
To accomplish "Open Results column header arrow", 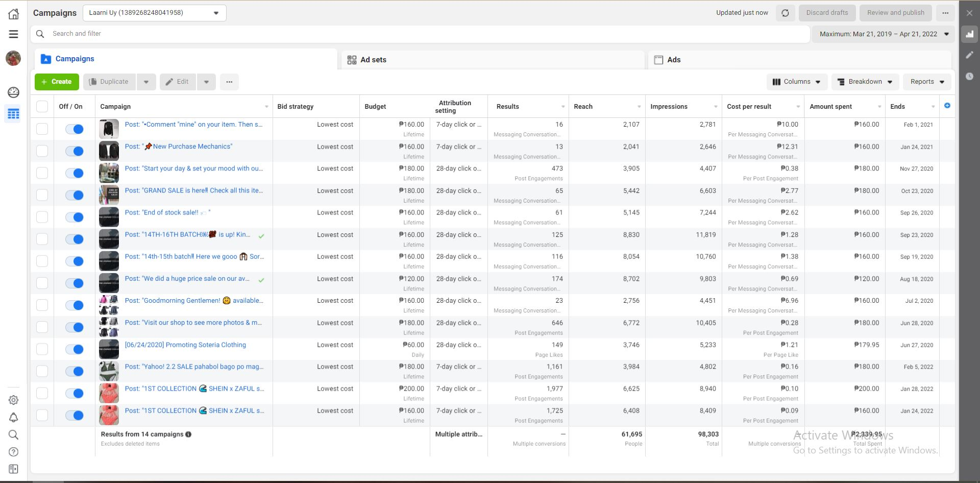I will click(563, 107).
